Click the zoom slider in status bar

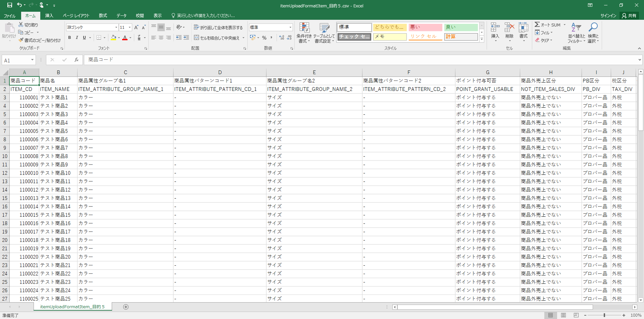604,315
